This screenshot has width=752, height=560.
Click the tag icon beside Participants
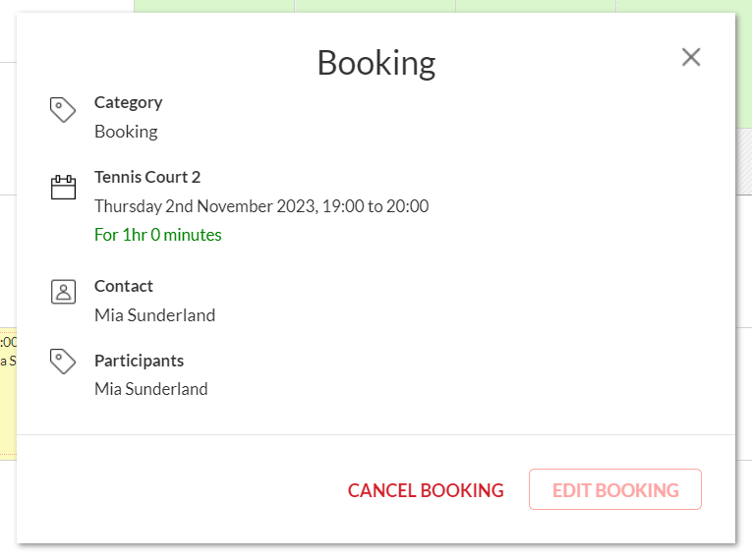[x=63, y=361]
